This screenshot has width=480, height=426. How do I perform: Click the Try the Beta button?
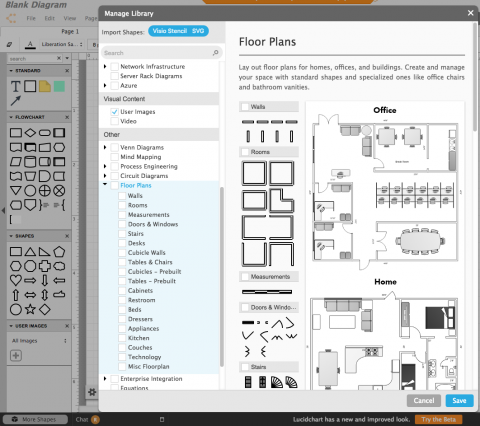438,419
